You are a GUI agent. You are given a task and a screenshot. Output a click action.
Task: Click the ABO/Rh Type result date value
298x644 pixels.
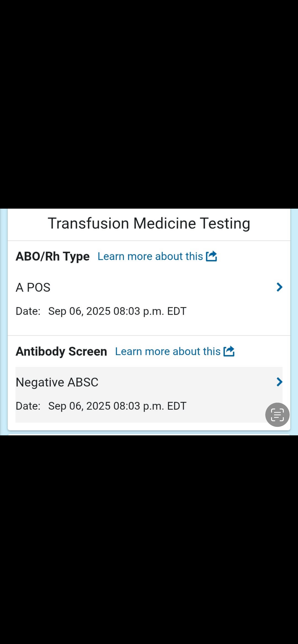pos(117,311)
